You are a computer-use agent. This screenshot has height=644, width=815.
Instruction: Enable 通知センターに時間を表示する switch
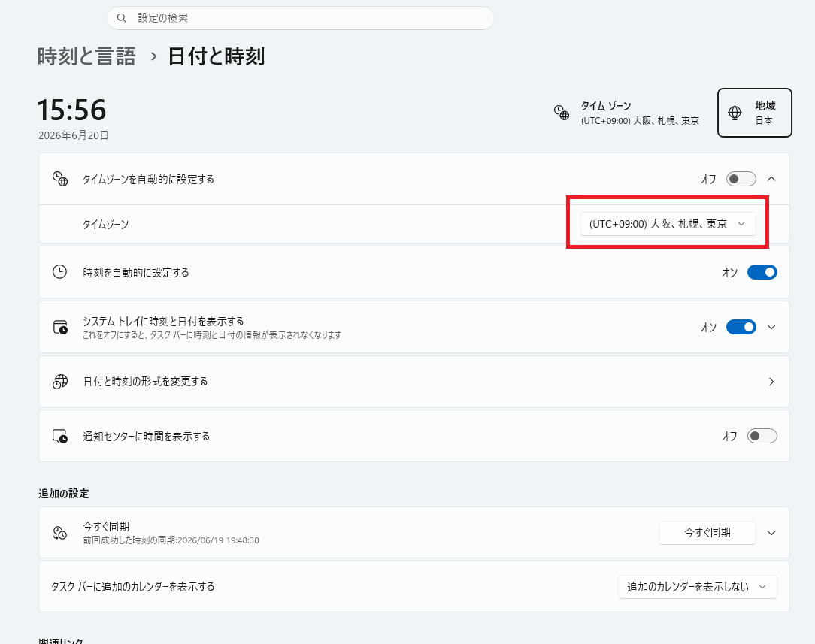762,436
